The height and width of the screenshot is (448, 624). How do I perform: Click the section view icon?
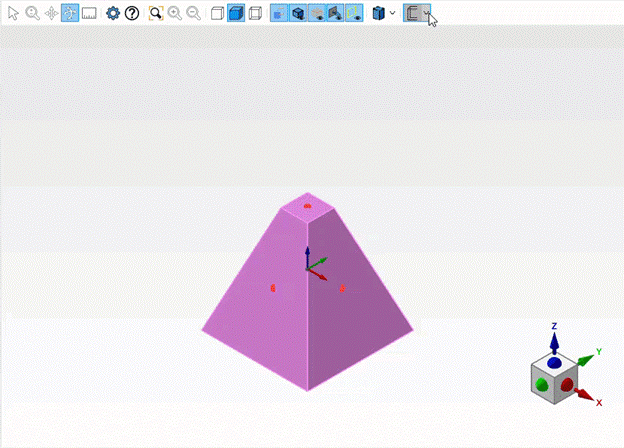[x=412, y=13]
